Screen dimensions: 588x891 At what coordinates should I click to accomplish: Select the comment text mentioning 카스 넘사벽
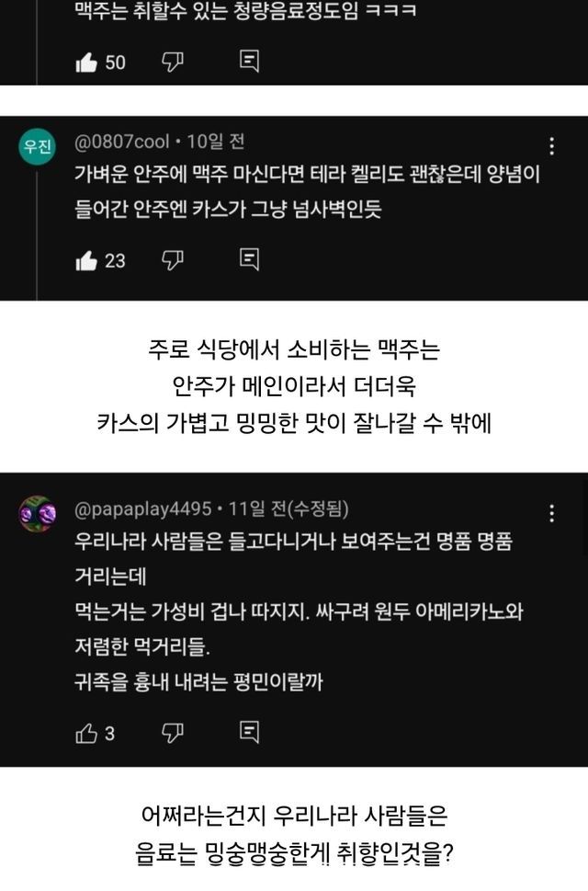(x=307, y=191)
